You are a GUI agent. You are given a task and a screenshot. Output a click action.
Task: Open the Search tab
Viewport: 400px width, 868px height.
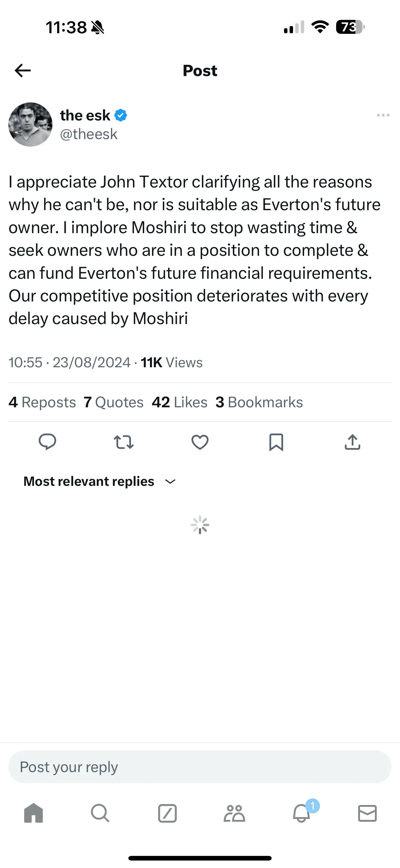tap(100, 813)
